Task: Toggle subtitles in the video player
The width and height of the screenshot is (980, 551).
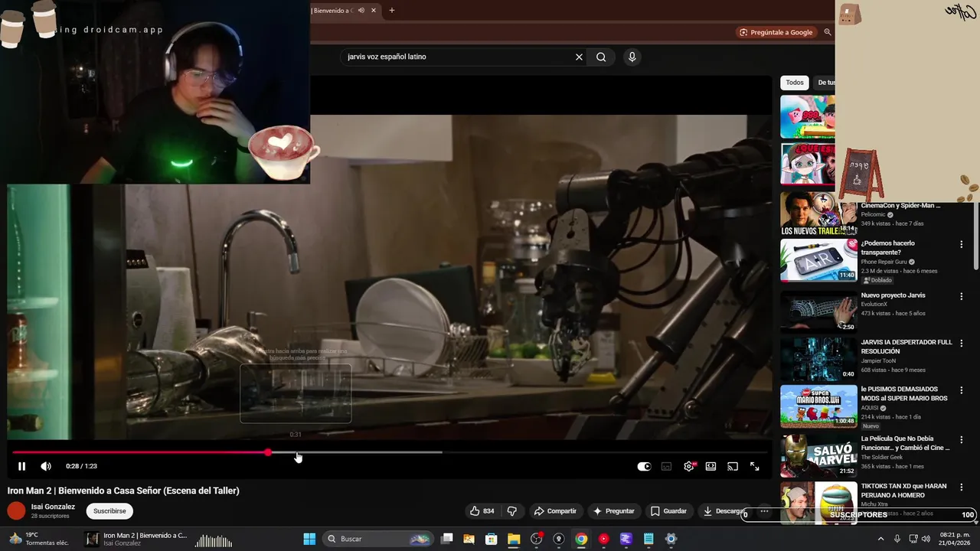Action: click(666, 466)
